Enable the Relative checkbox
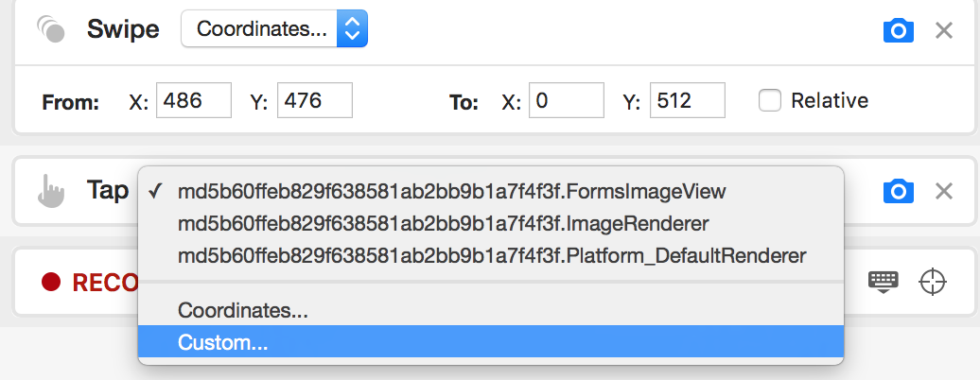 (769, 100)
